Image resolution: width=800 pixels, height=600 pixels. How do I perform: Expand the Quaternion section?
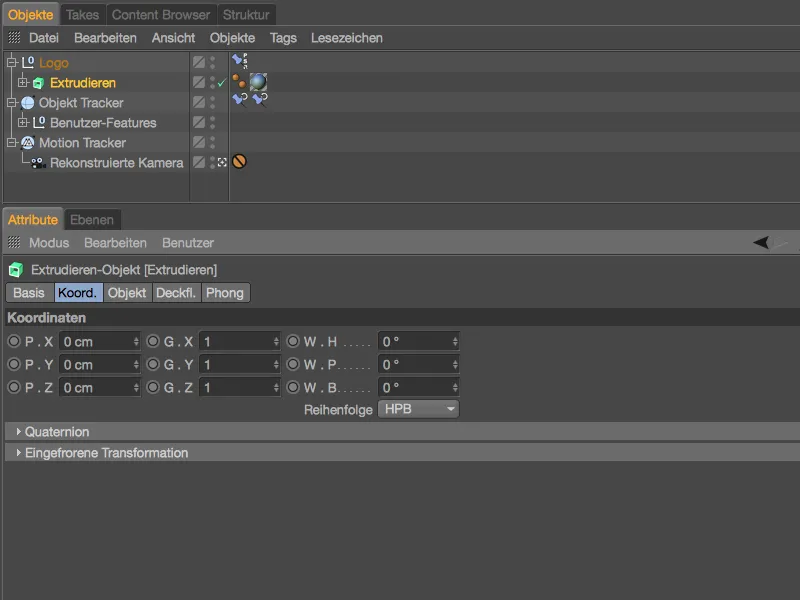(18, 432)
